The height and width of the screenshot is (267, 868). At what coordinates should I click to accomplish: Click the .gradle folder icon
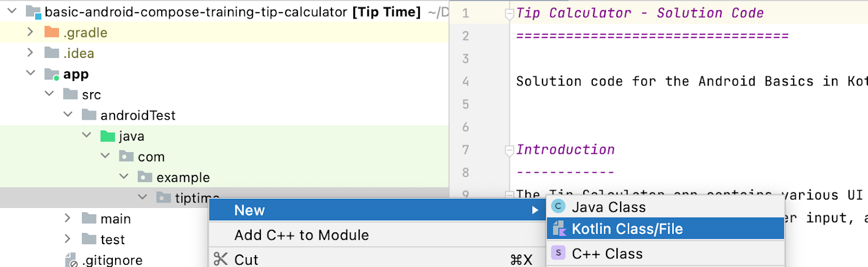pyautogui.click(x=52, y=32)
